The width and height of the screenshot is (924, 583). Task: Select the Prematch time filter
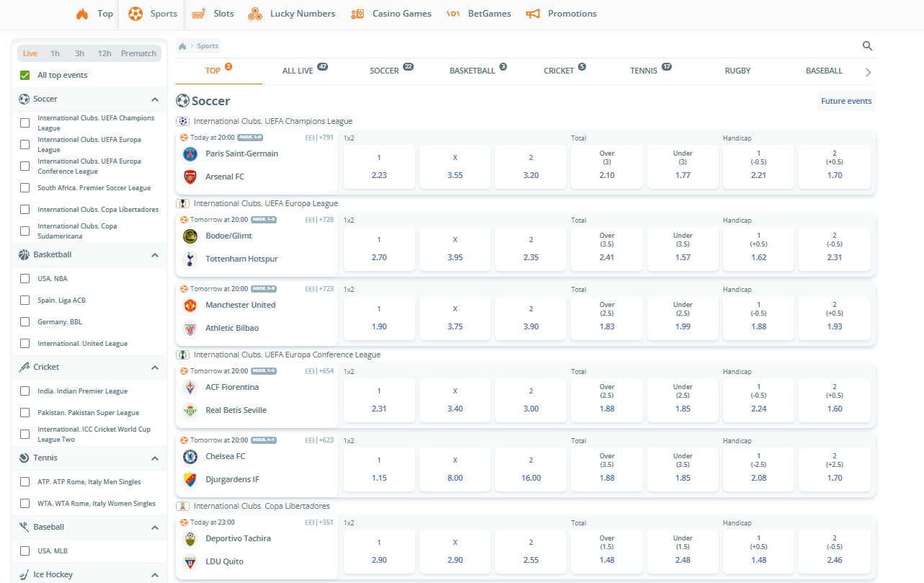(x=138, y=53)
